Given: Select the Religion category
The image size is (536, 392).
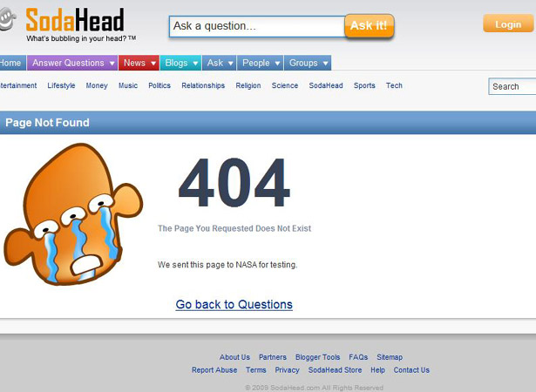Looking at the screenshot, I should point(248,85).
